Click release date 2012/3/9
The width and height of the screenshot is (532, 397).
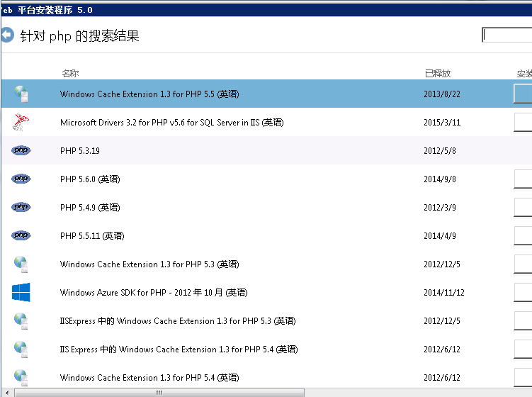[x=440, y=208]
